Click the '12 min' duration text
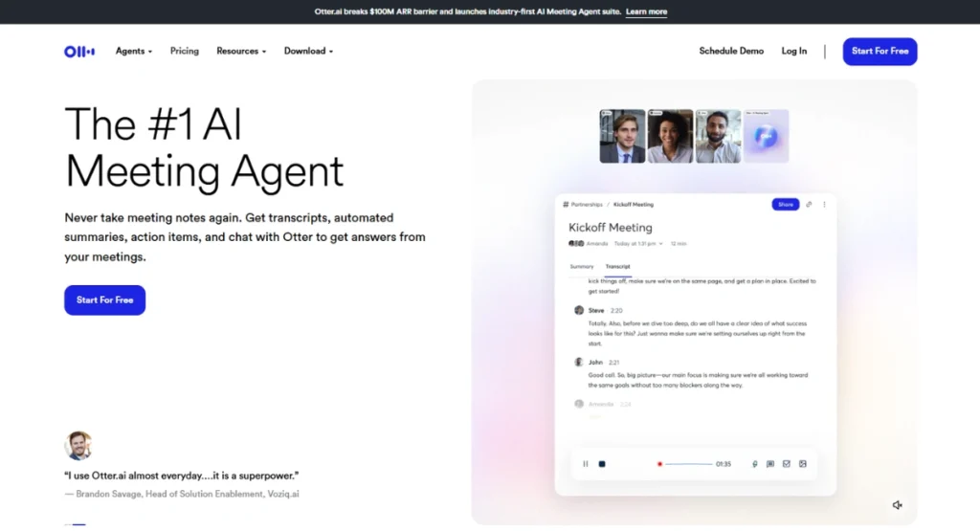This screenshot has width=980, height=531. 679,244
